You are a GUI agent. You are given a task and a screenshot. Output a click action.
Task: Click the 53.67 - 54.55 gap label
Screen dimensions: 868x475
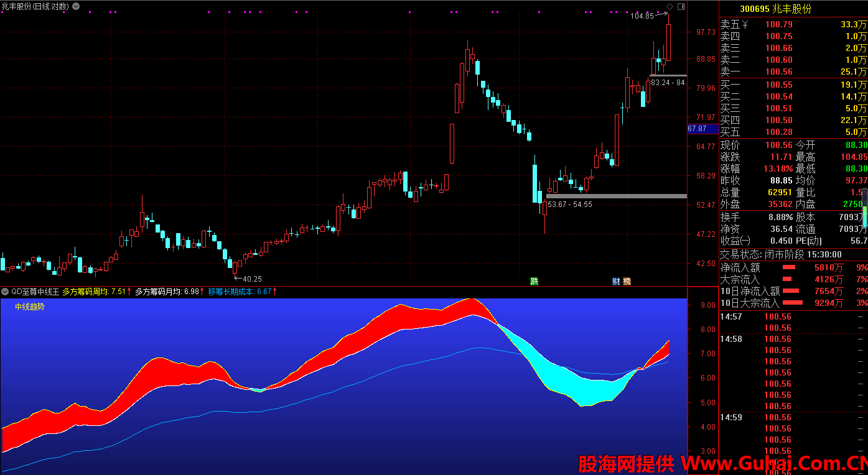point(569,205)
